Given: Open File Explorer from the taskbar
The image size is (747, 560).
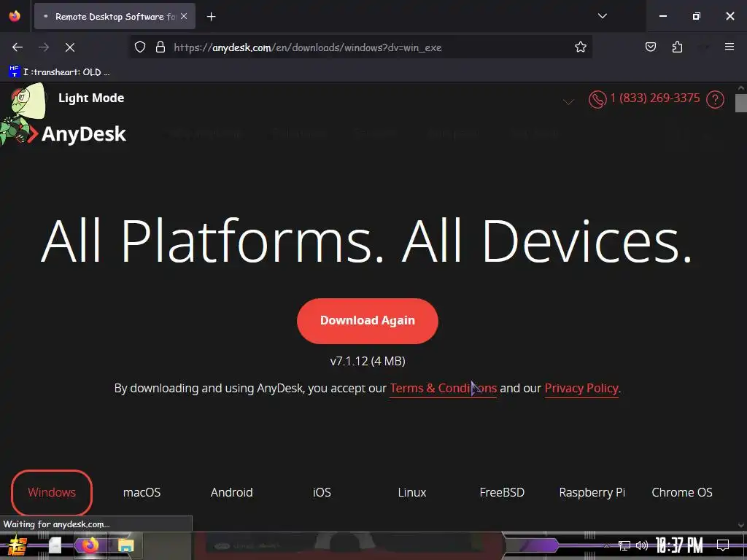Looking at the screenshot, I should pos(125,545).
